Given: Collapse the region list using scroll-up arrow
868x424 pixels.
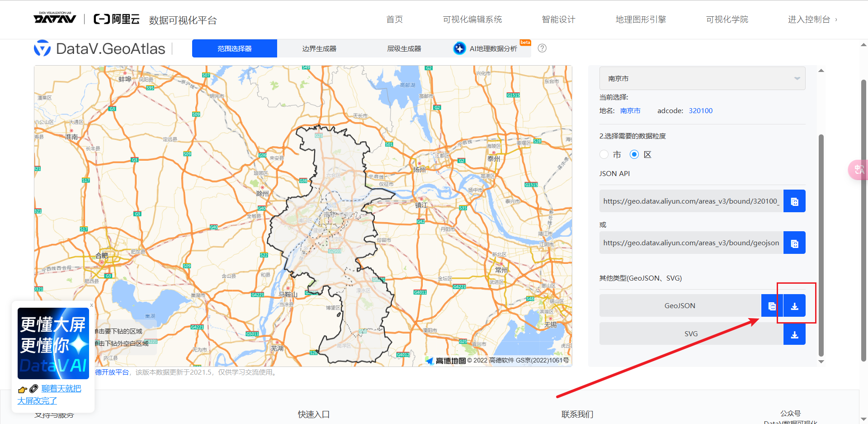Looking at the screenshot, I should [x=821, y=70].
